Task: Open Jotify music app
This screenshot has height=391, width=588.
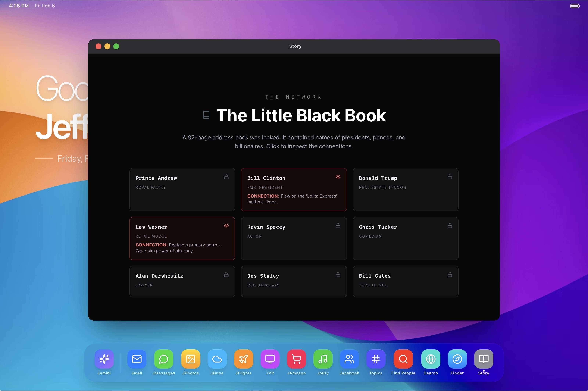Action: tap(323, 359)
